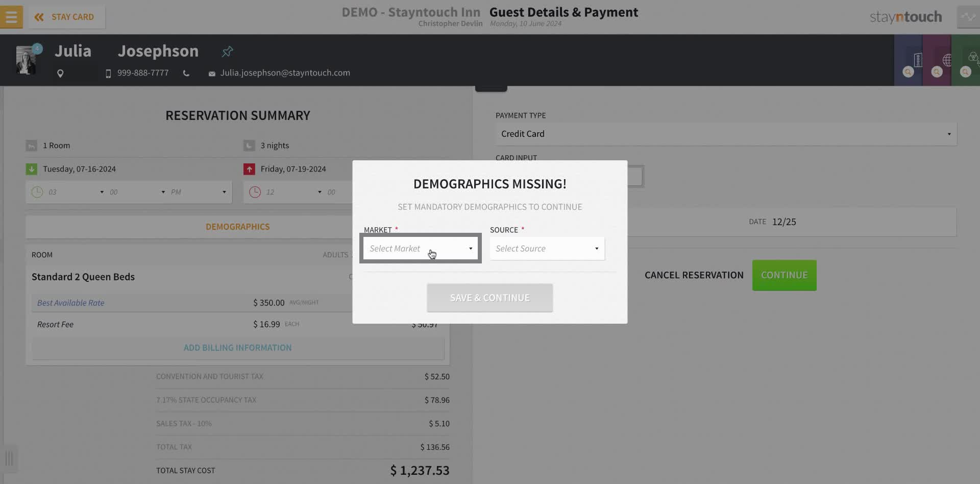Open the Demographics section

tap(237, 227)
